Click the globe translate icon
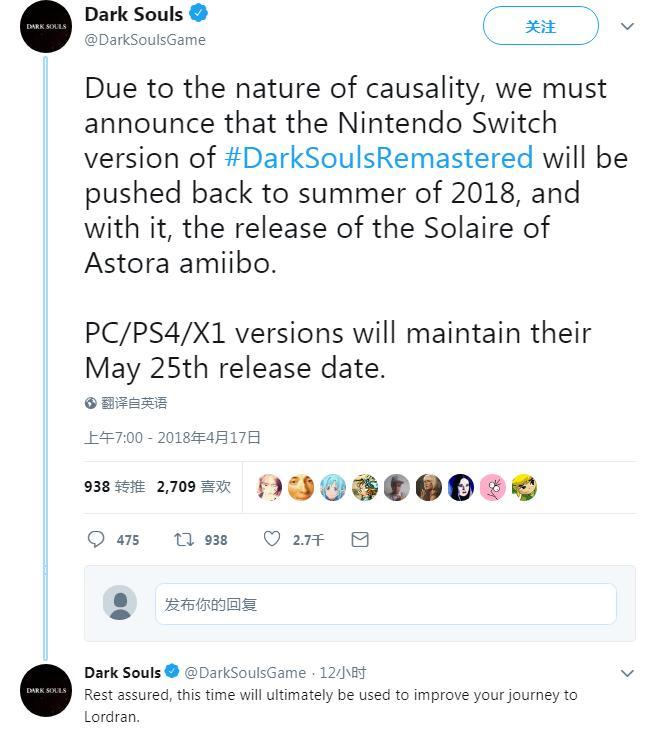 [91, 403]
